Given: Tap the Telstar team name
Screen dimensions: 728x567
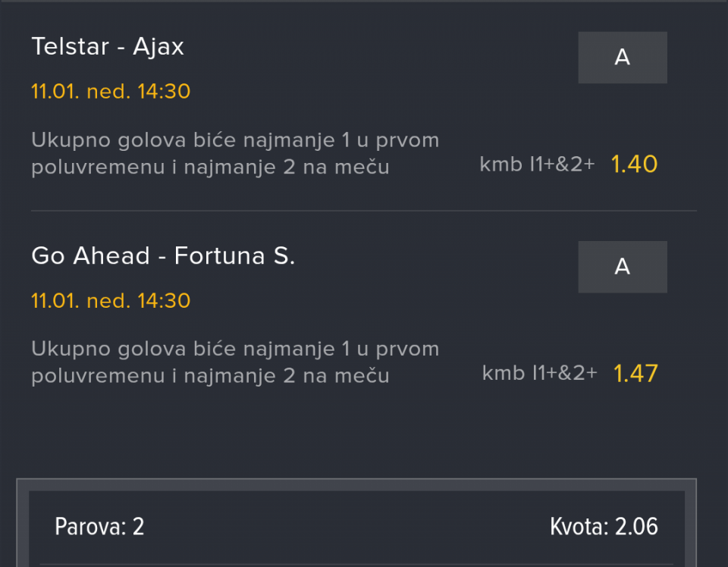Looking at the screenshot, I should click(x=69, y=47).
